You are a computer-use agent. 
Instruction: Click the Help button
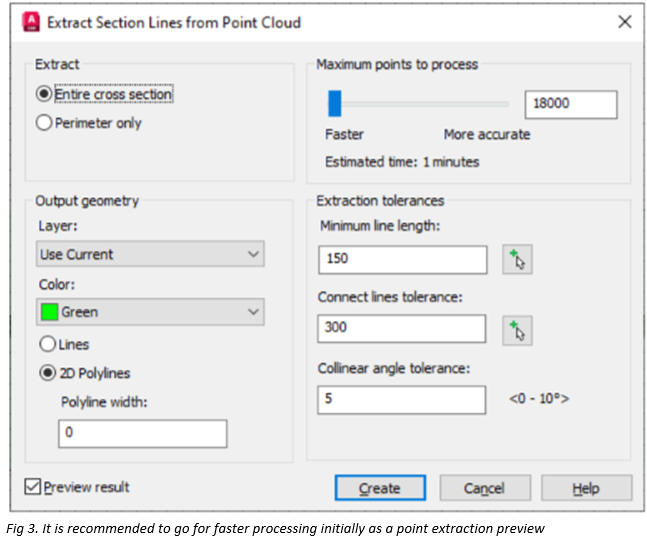pos(586,488)
